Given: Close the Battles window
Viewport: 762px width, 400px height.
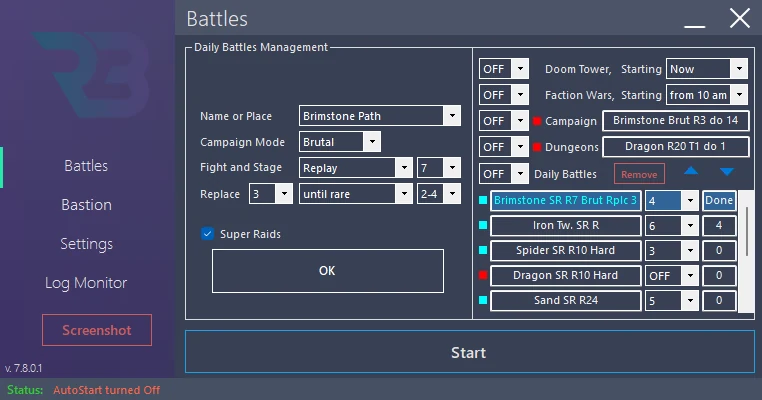Looking at the screenshot, I should (740, 18).
